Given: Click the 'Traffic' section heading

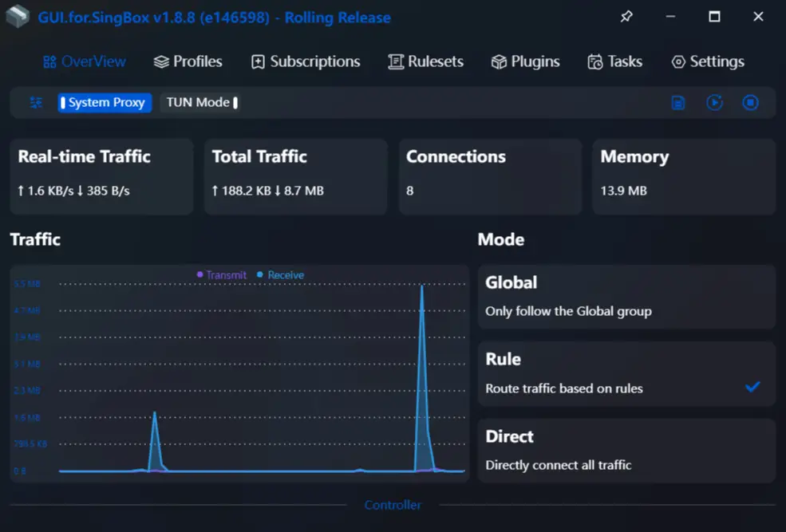Looking at the screenshot, I should [x=35, y=239].
